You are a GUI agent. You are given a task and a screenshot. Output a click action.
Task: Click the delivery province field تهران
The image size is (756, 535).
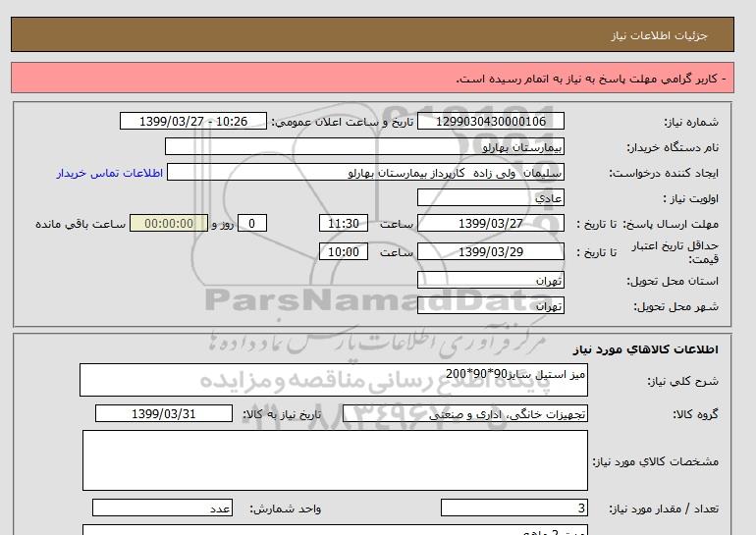491,280
